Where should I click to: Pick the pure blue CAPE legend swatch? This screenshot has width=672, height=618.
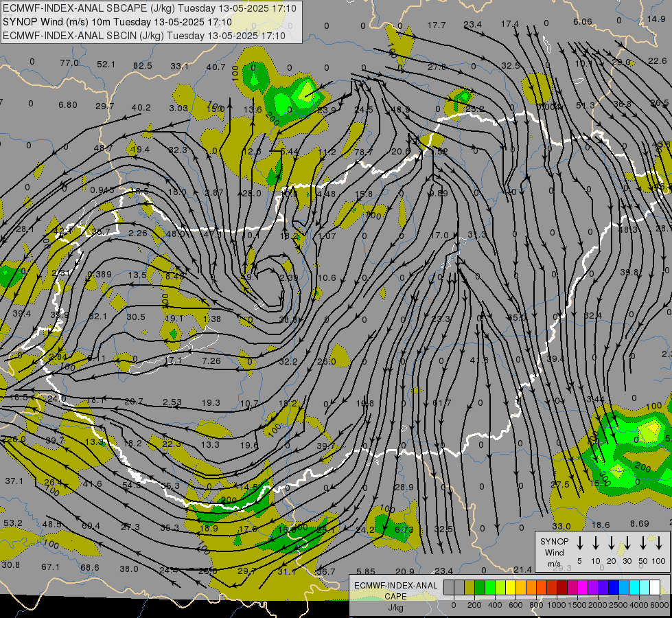[x=613, y=587]
